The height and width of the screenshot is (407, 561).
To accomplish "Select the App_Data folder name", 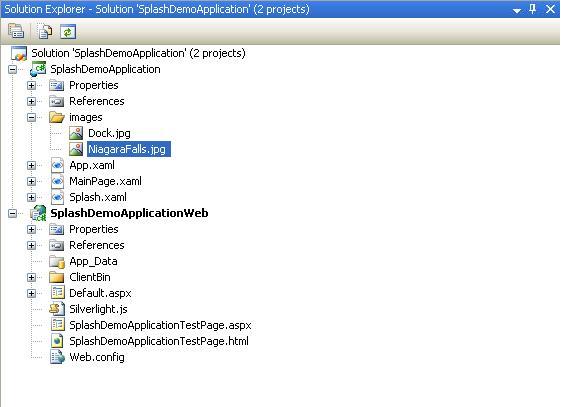I will coord(93,262).
